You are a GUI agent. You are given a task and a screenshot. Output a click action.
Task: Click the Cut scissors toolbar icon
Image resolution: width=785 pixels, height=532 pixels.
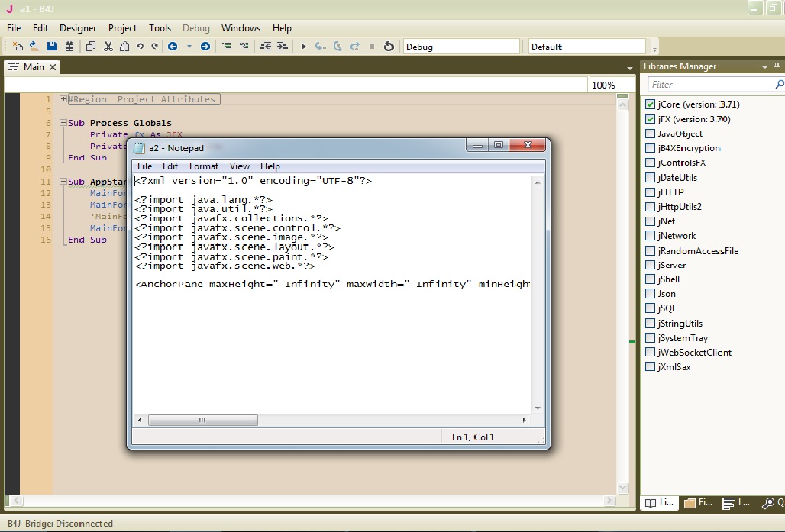108,47
